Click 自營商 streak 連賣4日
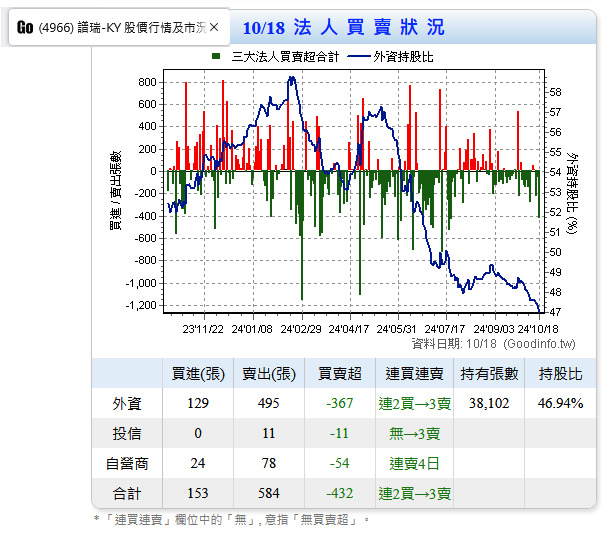 pos(414,464)
